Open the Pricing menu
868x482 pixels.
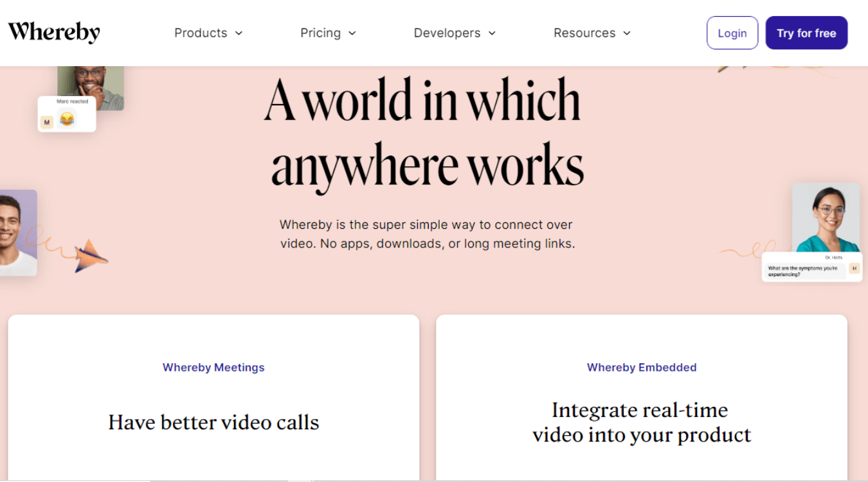click(328, 33)
